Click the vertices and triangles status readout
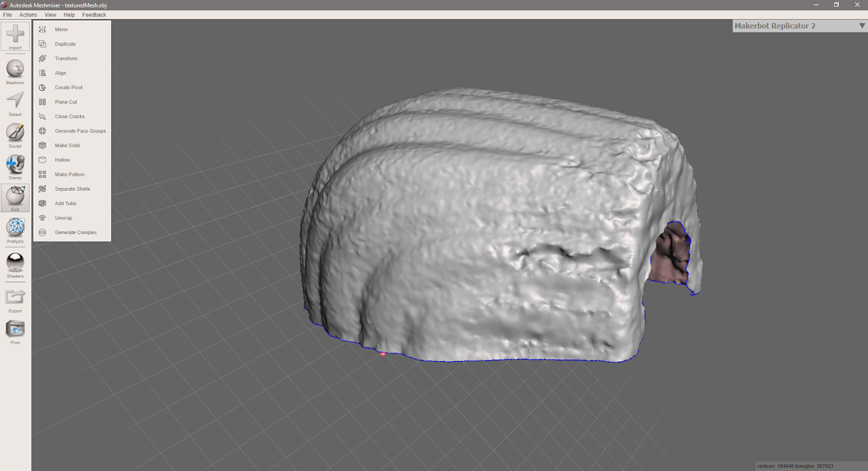Screen dimensions: 868x471 pyautogui.click(x=795, y=466)
